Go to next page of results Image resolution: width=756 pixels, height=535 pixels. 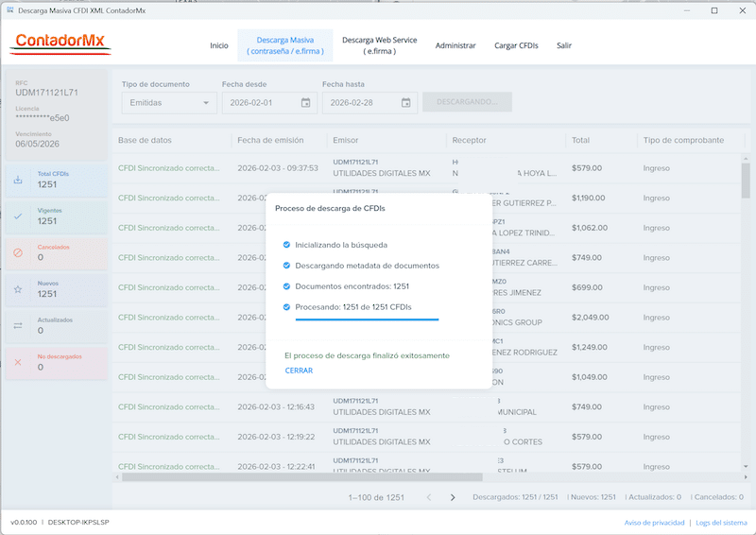click(453, 497)
